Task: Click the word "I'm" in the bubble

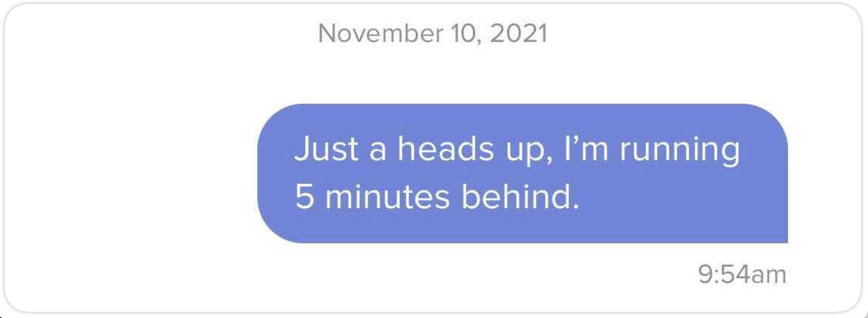Action: coord(586,149)
